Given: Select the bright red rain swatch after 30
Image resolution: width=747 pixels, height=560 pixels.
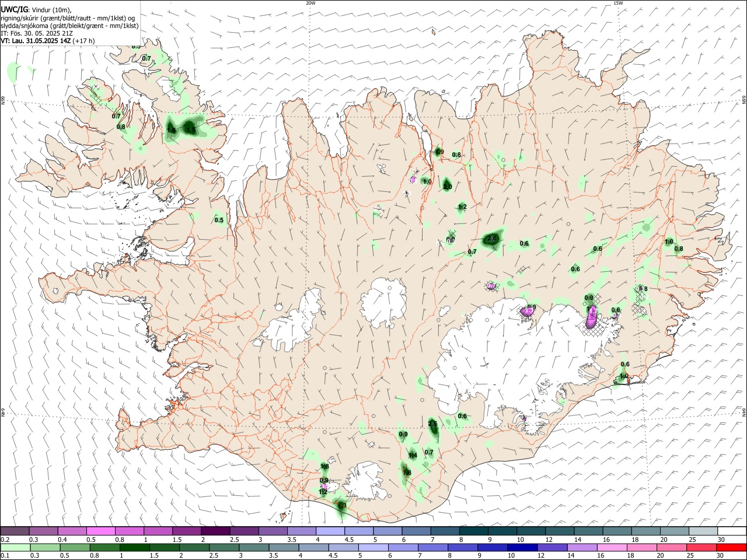Looking at the screenshot, I should pos(731,547).
